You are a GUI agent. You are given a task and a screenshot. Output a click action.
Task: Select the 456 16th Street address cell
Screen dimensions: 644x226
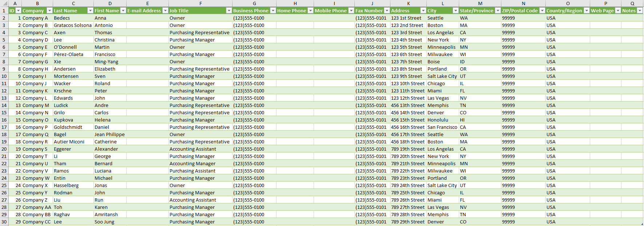[409, 127]
